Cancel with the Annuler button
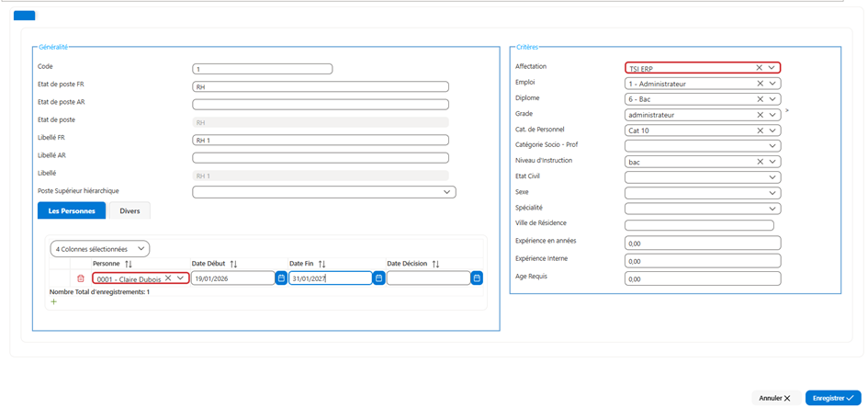The width and height of the screenshot is (868, 408). [x=774, y=398]
